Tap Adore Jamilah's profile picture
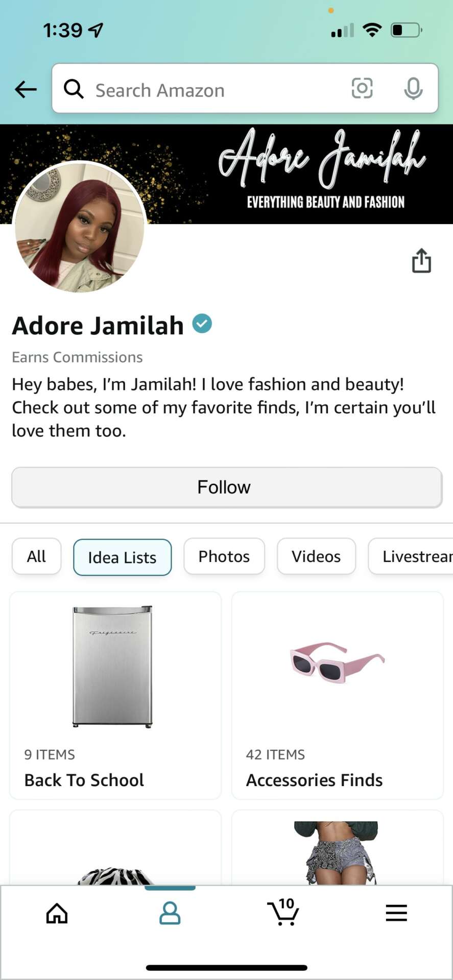 click(x=80, y=227)
